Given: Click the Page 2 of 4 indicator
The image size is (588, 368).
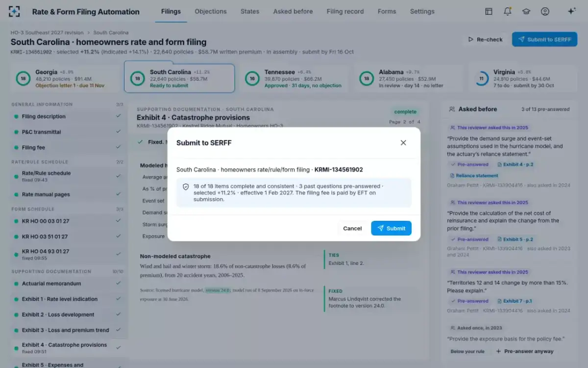Looking at the screenshot, I should 405,122.
